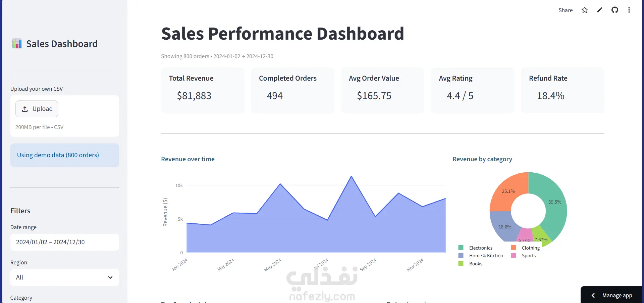The image size is (644, 303).
Task: Toggle Sports legend entry
Action: click(x=523, y=256)
